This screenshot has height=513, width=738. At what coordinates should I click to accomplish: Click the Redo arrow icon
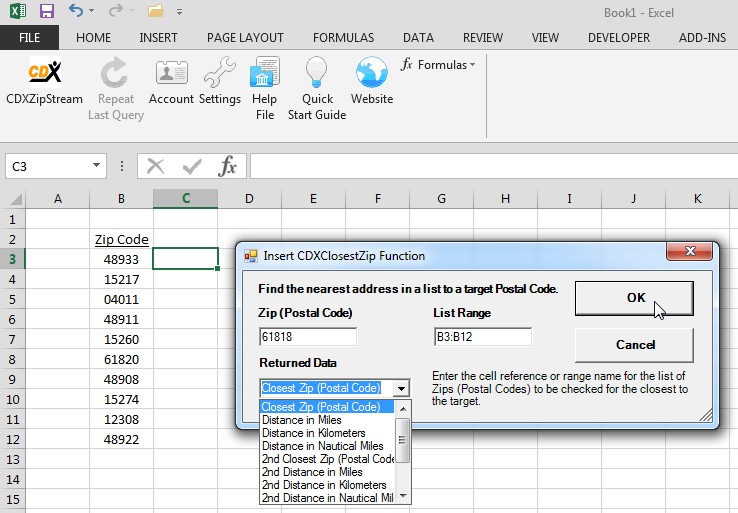tap(115, 10)
